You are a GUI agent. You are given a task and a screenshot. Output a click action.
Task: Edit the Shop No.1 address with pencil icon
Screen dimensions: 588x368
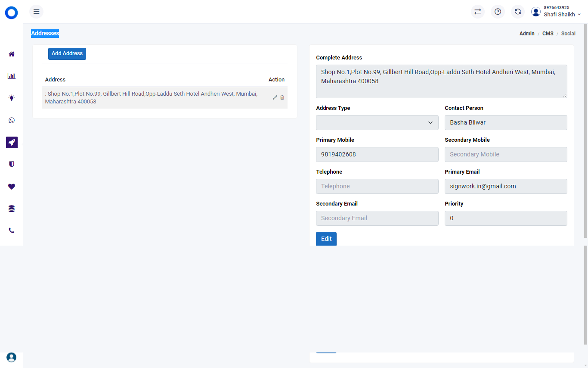pyautogui.click(x=275, y=97)
